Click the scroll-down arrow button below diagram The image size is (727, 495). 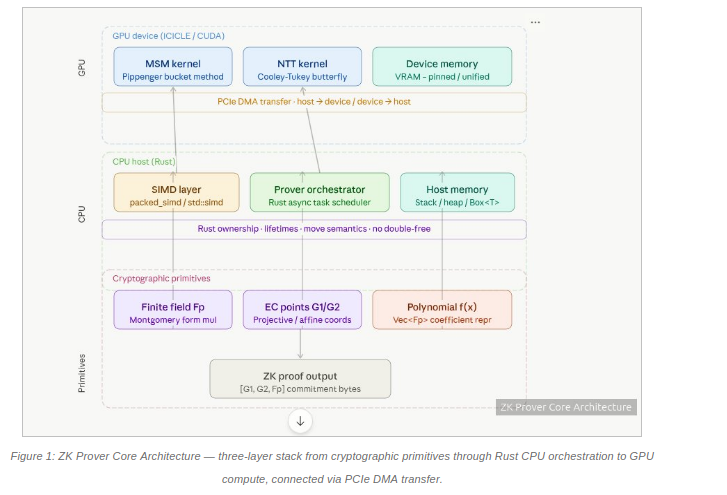coord(300,421)
